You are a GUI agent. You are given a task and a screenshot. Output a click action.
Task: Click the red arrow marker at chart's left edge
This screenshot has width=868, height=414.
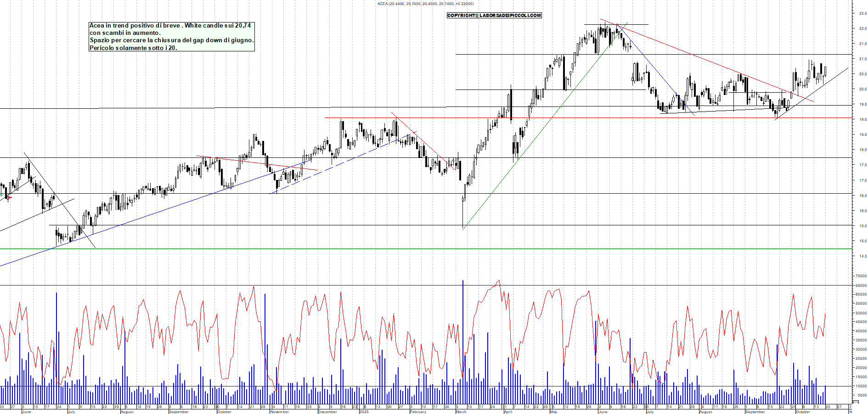(9, 197)
